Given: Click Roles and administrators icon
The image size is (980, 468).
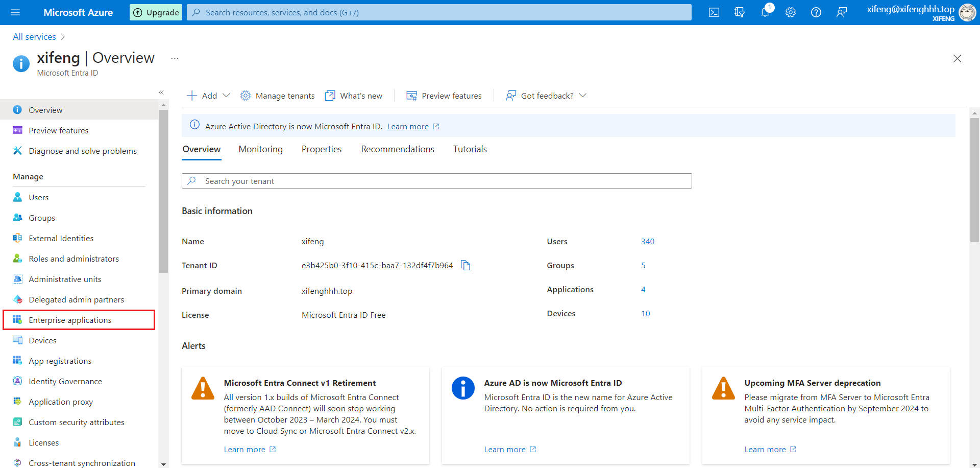Looking at the screenshot, I should tap(17, 259).
